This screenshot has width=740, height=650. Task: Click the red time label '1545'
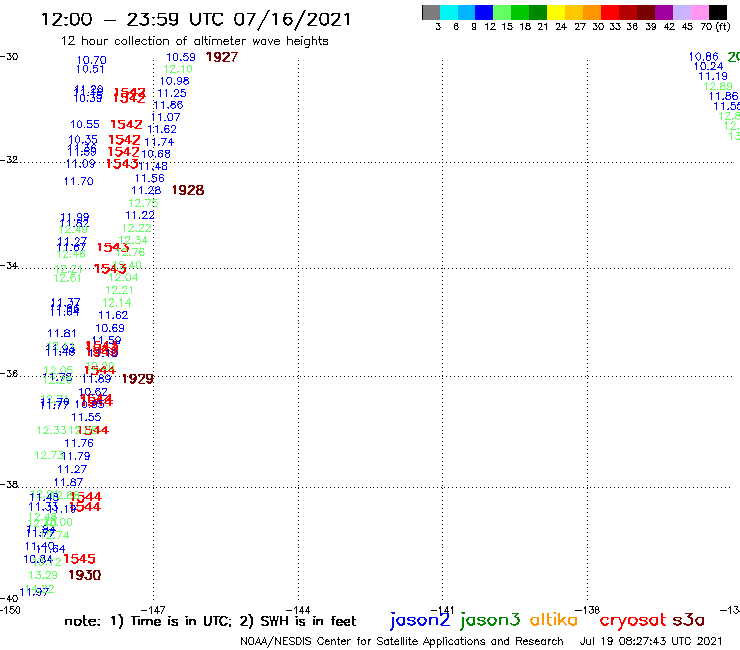point(79,559)
